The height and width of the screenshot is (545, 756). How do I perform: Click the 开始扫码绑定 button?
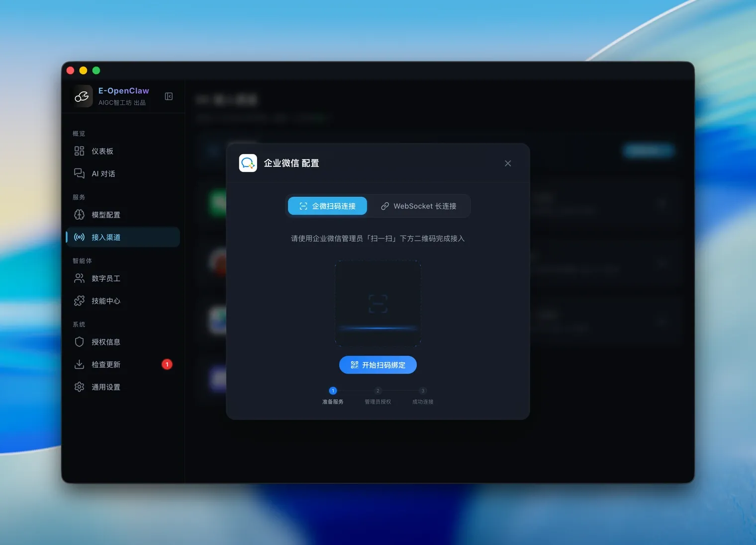(x=378, y=365)
